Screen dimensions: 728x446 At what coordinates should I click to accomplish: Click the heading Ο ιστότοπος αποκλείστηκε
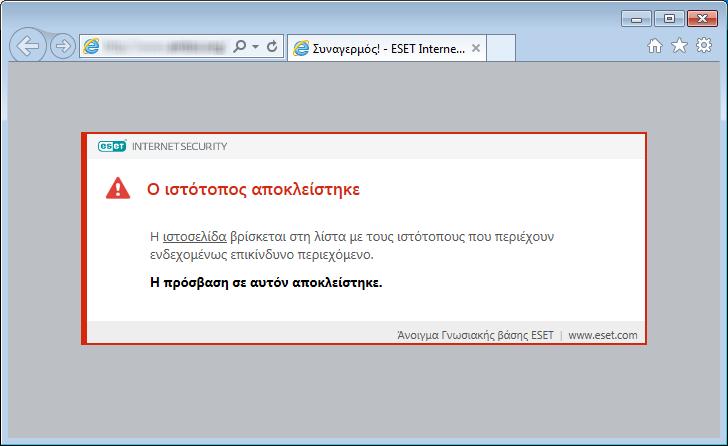click(254, 189)
